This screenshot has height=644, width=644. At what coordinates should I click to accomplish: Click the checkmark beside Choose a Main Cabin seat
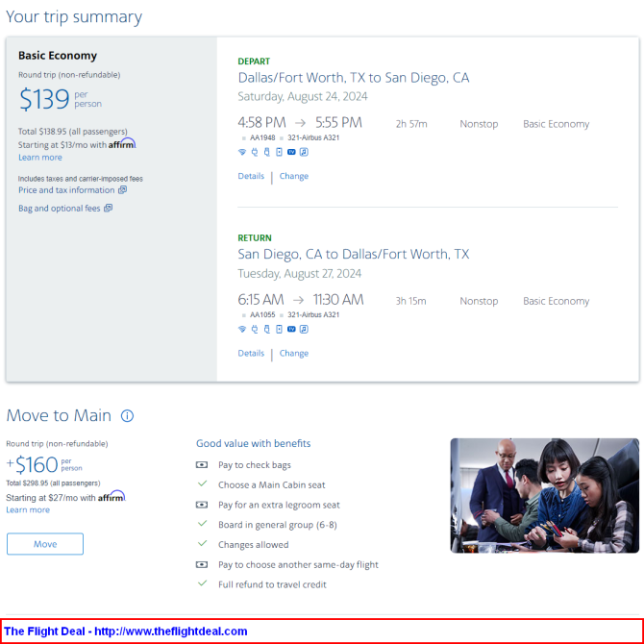[x=202, y=483]
